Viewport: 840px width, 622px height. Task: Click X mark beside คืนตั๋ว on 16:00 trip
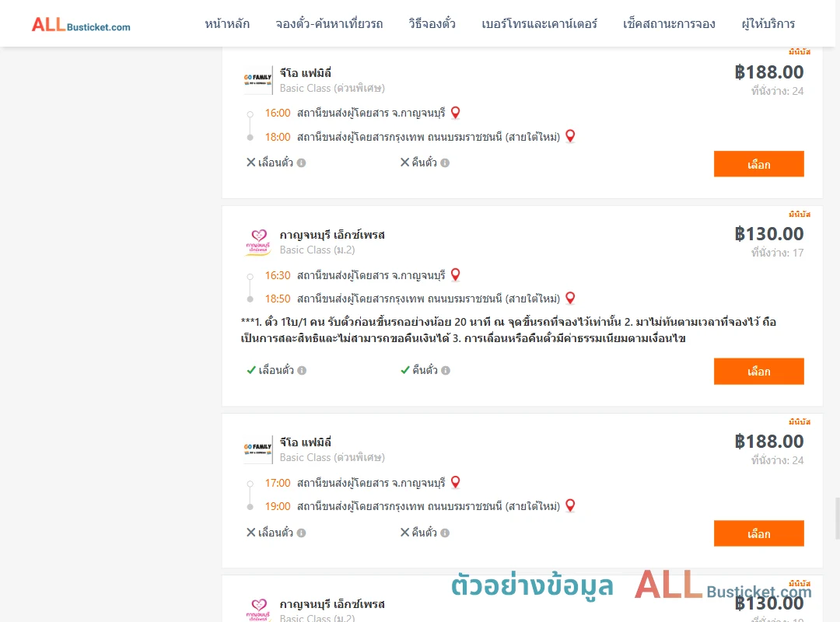pos(405,162)
